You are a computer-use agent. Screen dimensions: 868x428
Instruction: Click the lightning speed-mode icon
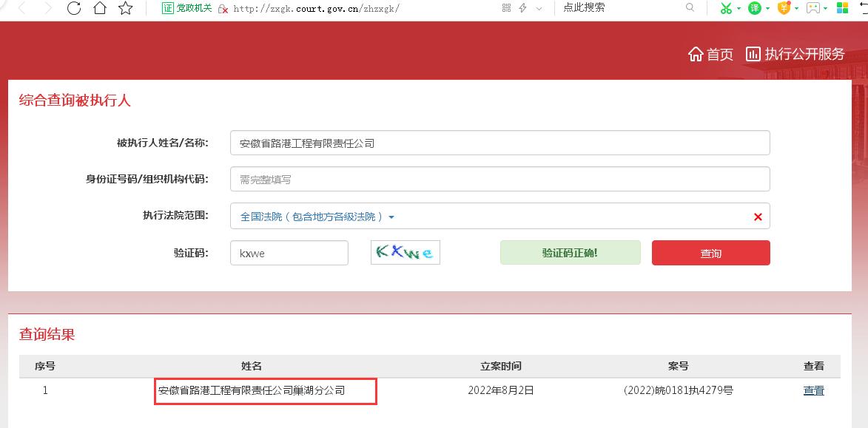click(x=522, y=7)
